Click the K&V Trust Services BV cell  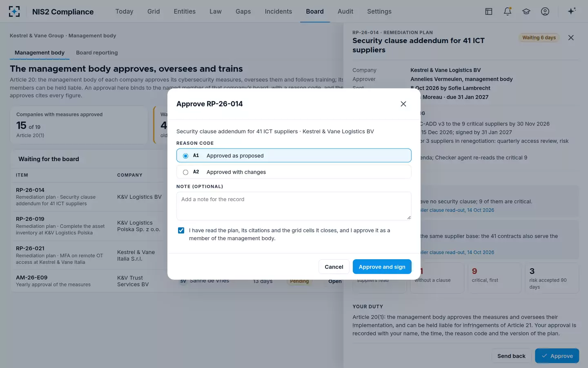click(133, 281)
